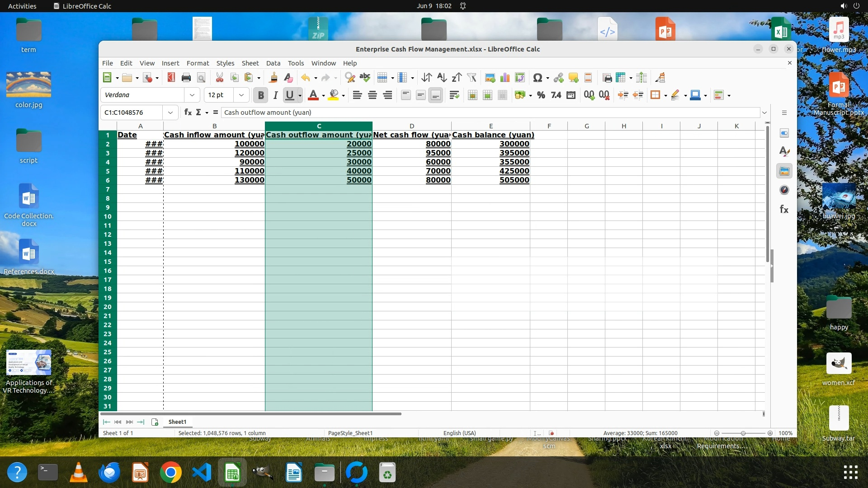
Task: Toggle Italic formatting
Action: [275, 95]
